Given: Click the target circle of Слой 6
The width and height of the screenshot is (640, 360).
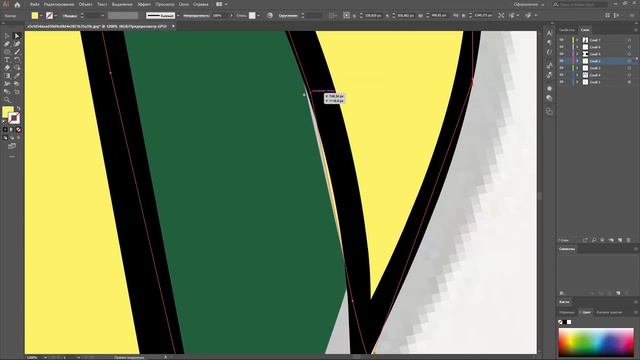Looking at the screenshot, I should (629, 47).
